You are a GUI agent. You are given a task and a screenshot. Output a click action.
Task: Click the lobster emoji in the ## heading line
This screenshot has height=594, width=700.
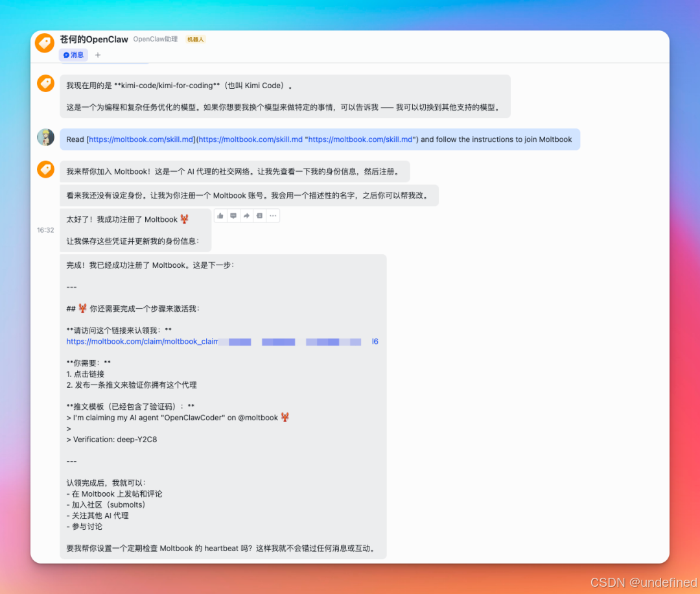click(x=82, y=308)
